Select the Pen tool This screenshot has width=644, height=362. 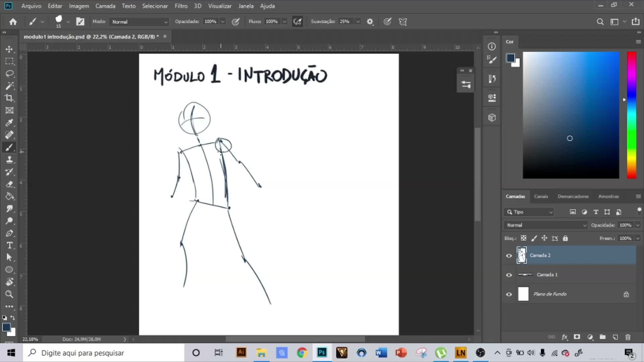coord(9,233)
